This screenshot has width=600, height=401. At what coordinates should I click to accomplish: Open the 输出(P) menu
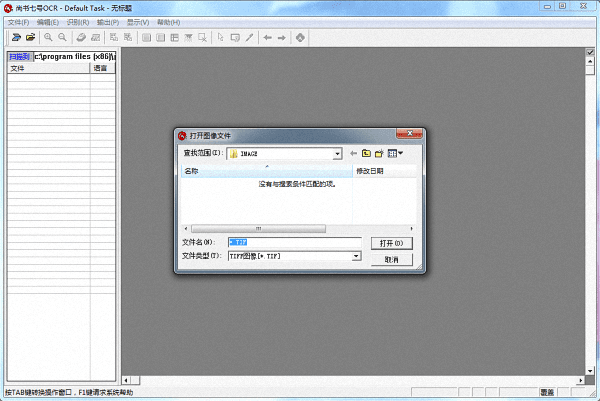108,22
